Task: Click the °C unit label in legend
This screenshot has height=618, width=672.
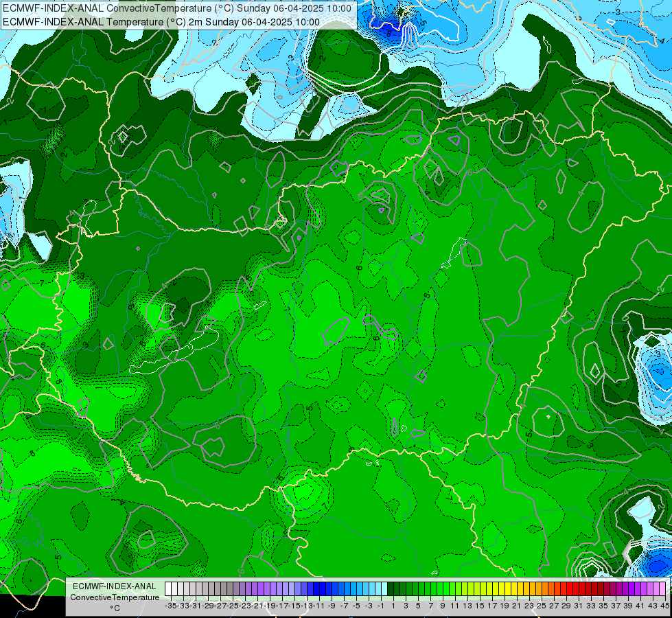Action: [115, 608]
